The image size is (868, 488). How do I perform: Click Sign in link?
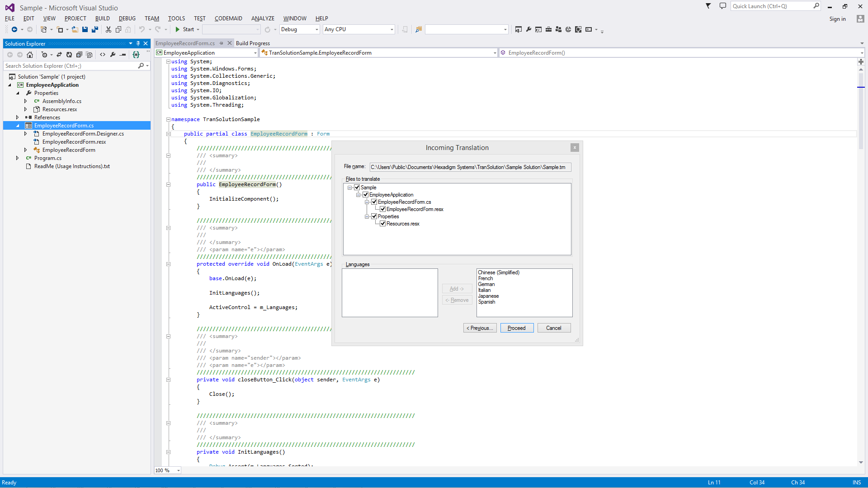pos(837,19)
